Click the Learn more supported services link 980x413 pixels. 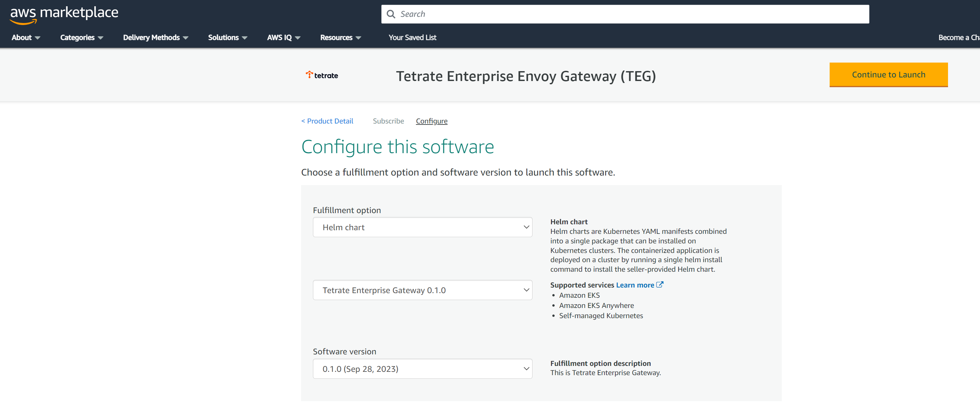(635, 285)
